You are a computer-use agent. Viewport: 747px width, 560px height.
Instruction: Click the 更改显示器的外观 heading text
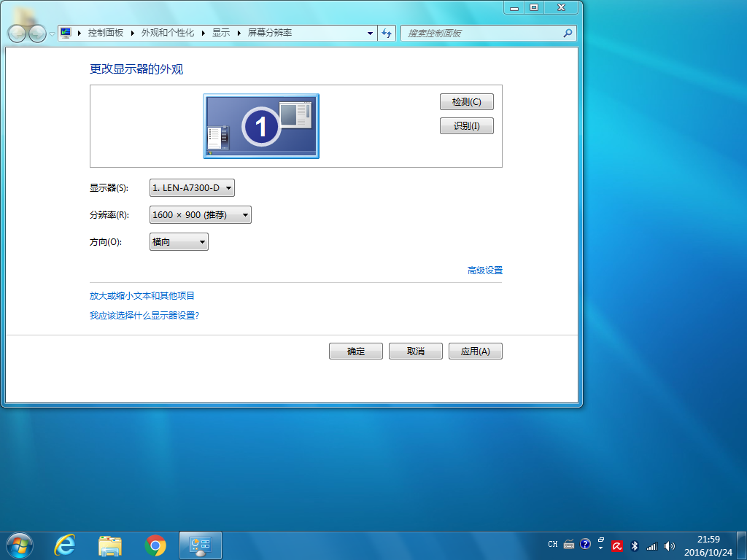(136, 69)
